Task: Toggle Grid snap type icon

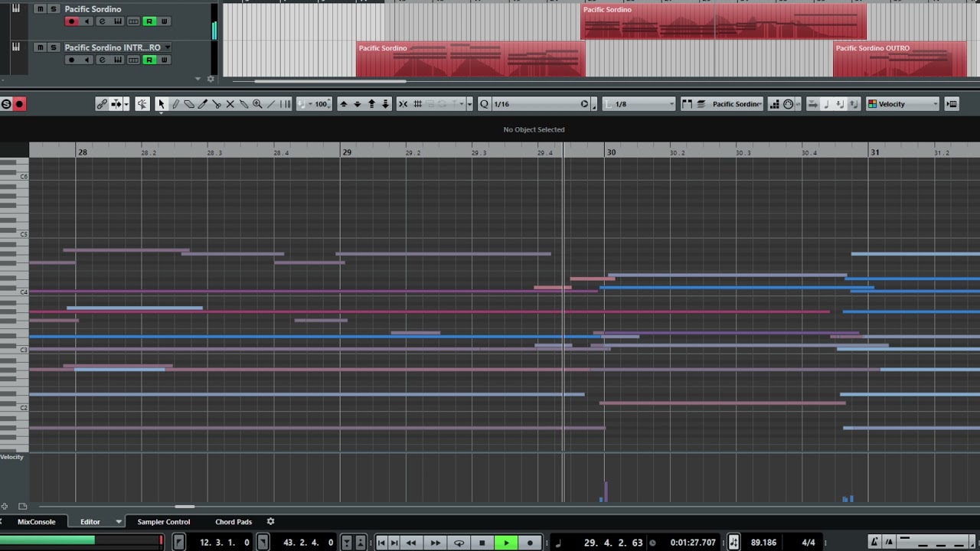Action: tap(417, 104)
